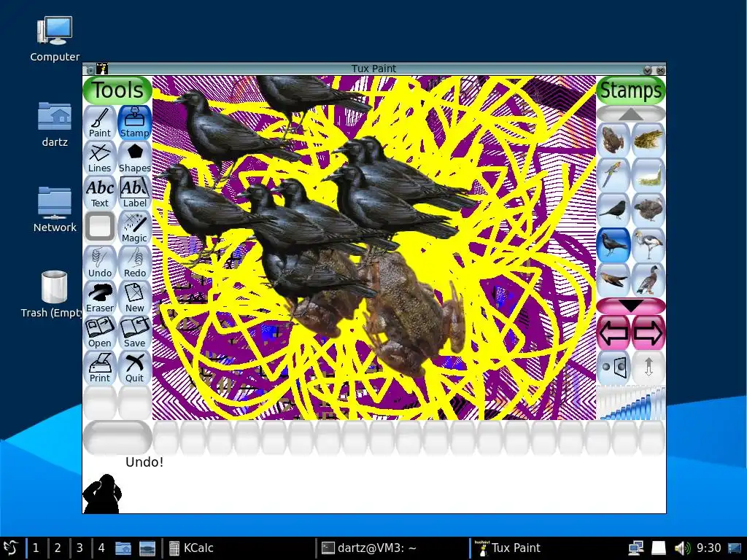Pick the brown toad stamp
The width and height of the screenshot is (747, 560).
tap(613, 140)
